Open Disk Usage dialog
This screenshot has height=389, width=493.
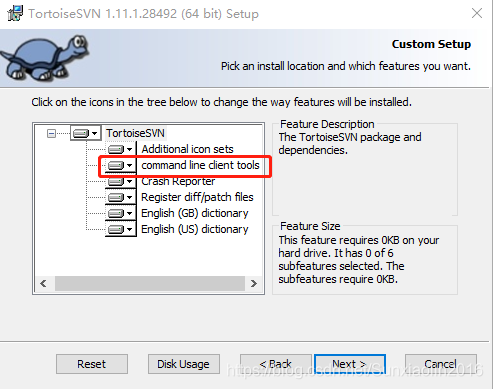click(x=184, y=364)
